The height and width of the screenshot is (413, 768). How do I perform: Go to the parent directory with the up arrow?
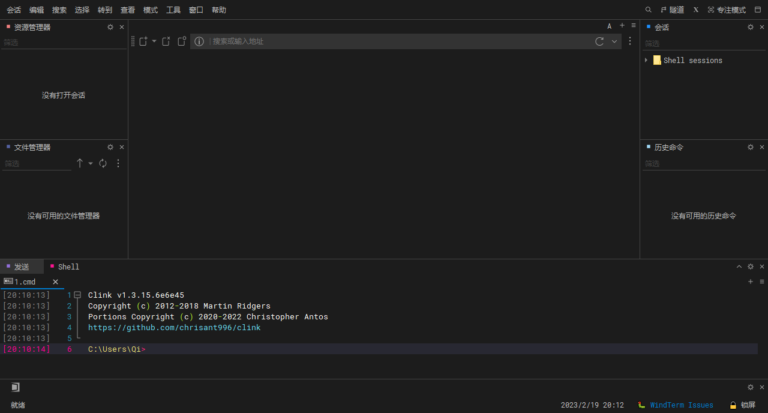pyautogui.click(x=80, y=163)
